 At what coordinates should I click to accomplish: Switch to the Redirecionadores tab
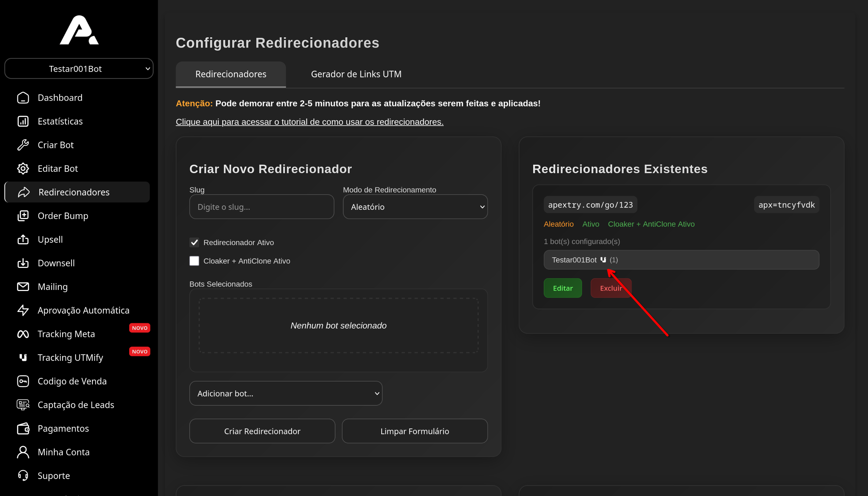tap(231, 74)
